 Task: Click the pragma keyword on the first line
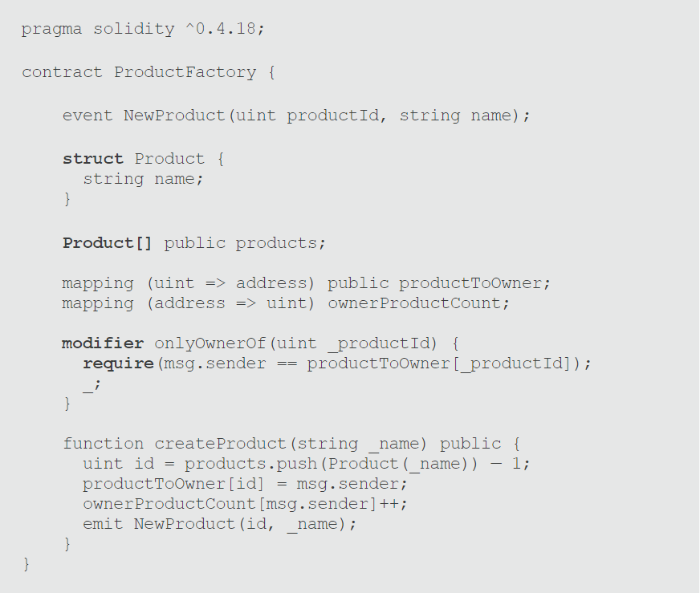pos(51,29)
